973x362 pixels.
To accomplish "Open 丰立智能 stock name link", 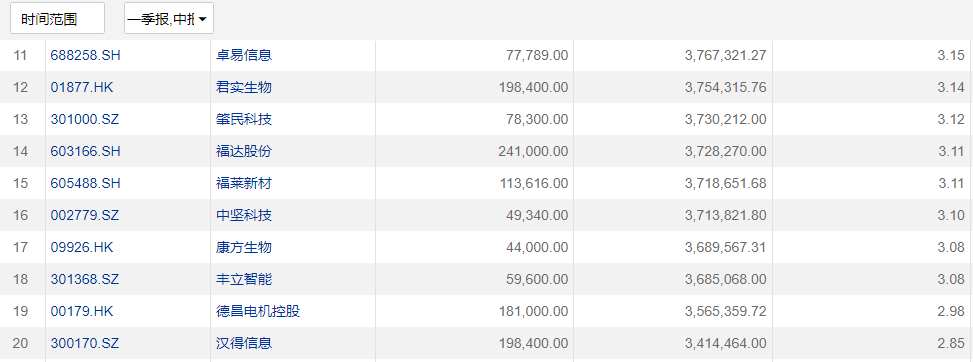I will tap(244, 279).
